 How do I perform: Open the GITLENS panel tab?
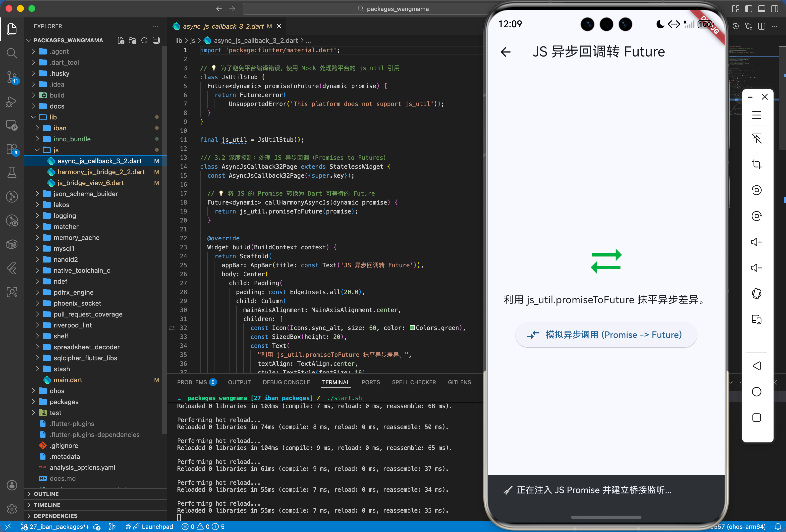(459, 382)
